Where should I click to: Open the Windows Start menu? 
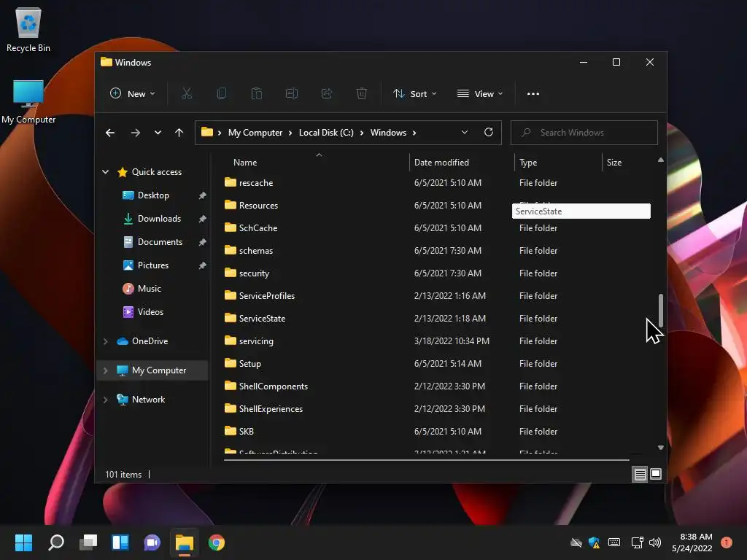point(23,542)
